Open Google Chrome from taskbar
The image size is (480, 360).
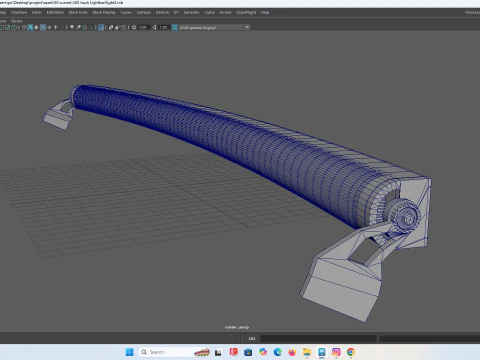[351, 352]
